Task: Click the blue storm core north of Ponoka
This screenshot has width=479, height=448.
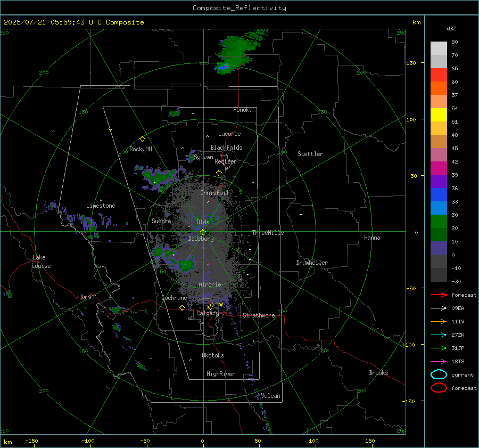Action: click(224, 66)
